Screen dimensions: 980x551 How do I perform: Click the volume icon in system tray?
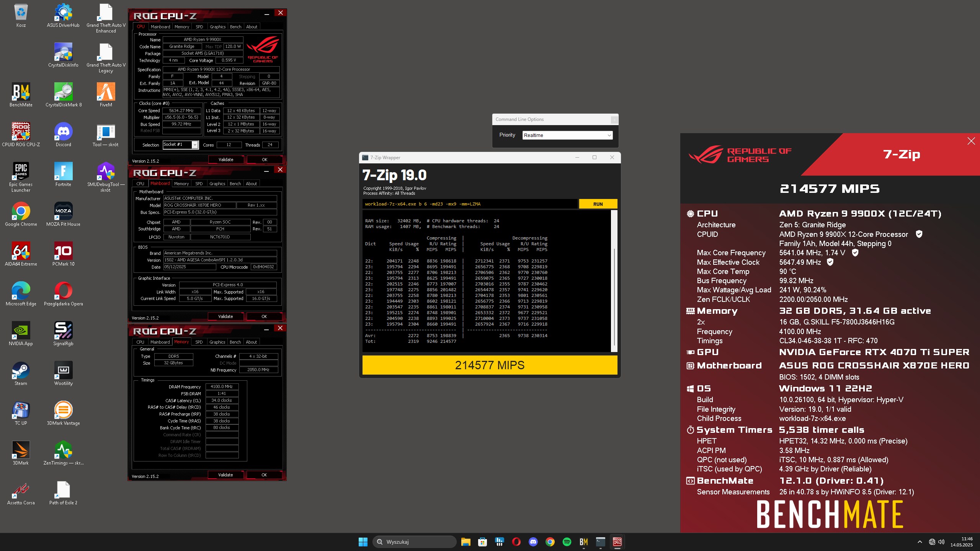[942, 542]
